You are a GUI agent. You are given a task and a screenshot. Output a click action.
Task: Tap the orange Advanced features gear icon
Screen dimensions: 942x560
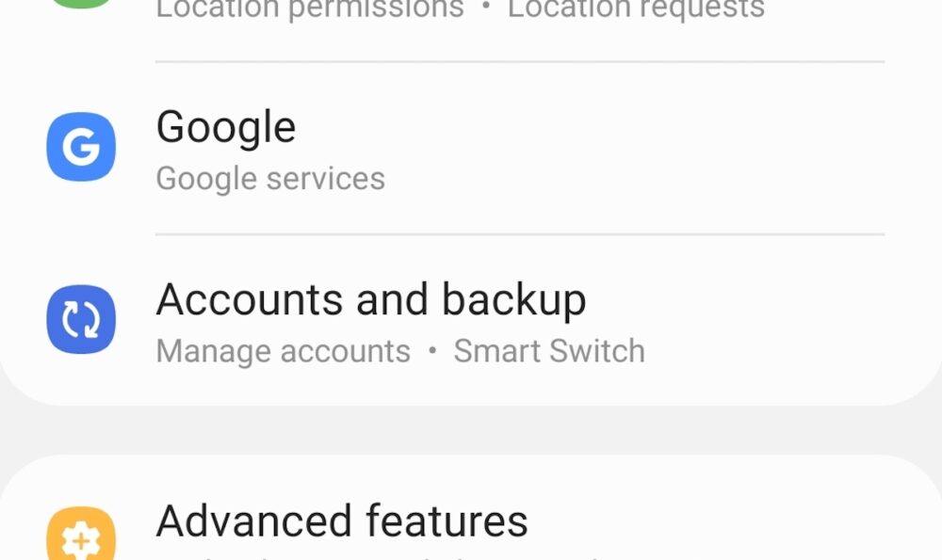tap(81, 537)
